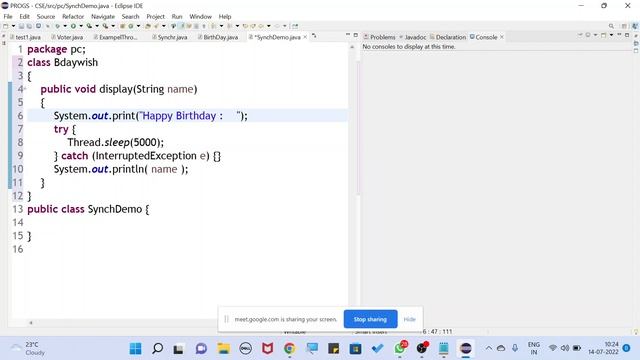The width and height of the screenshot is (640, 360).
Task: Expand the Debug dropdown arrow
Action: 65,26
